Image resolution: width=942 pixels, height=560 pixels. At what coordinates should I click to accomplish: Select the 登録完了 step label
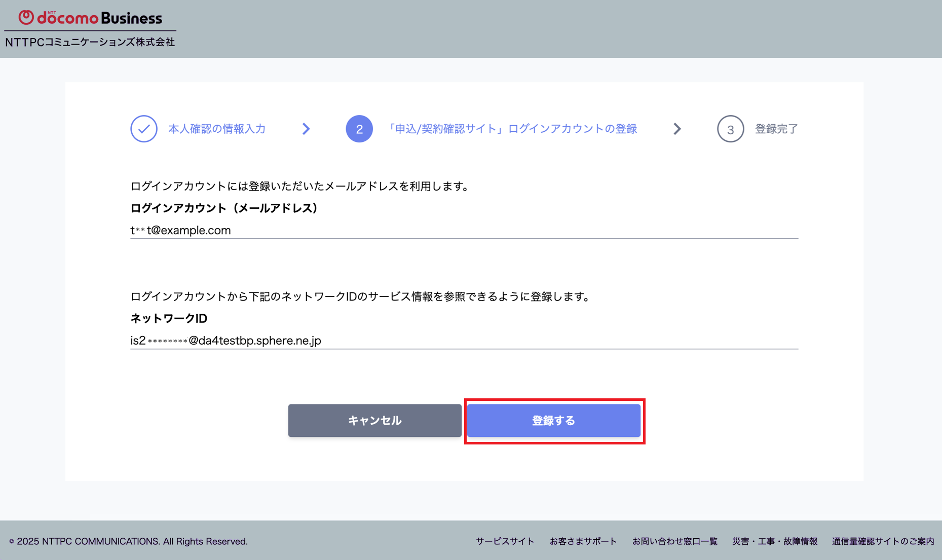(776, 129)
